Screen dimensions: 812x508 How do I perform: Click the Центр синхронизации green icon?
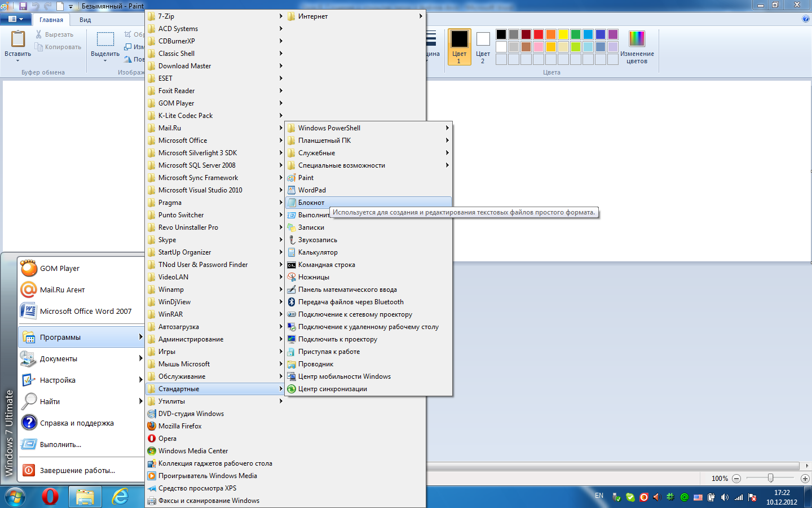[x=292, y=389]
